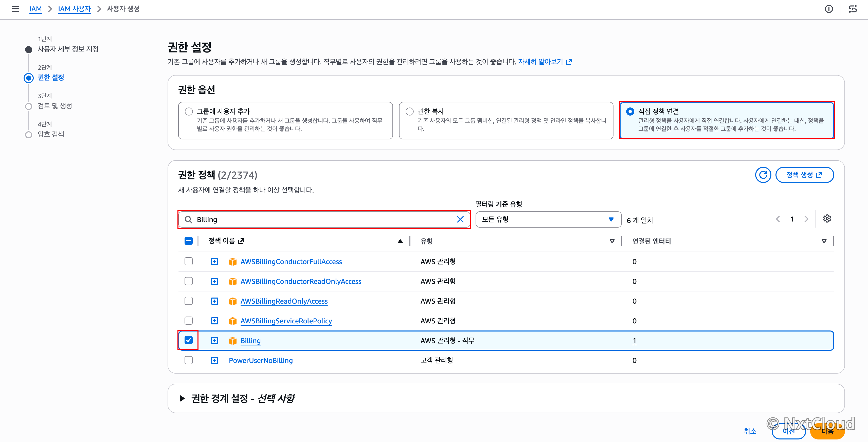
Task: Sort the 연결된 엔터티 column
Action: [x=824, y=241]
